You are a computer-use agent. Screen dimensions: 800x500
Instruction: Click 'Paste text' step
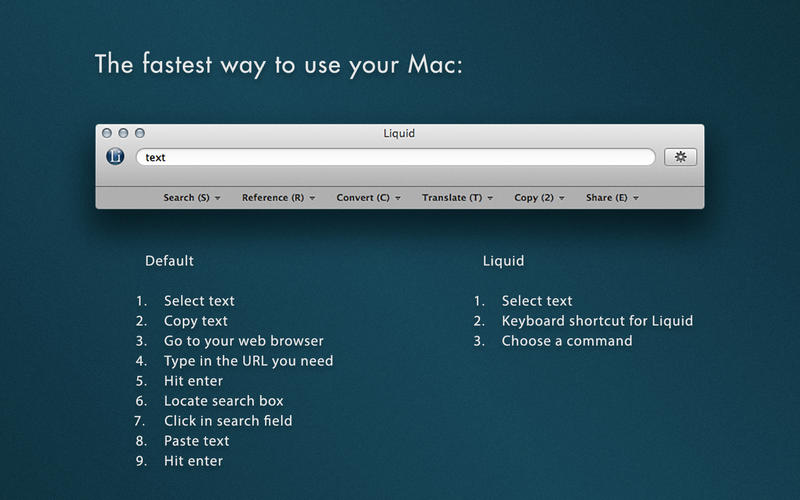coord(196,441)
